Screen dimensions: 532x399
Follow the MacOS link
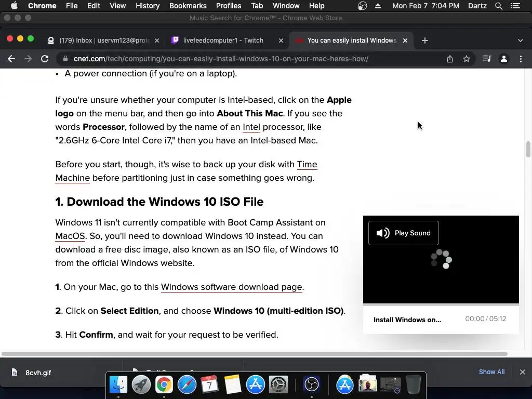coord(70,236)
